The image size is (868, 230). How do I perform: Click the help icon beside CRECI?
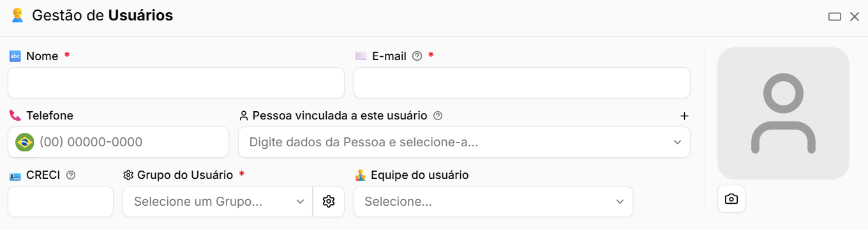(x=71, y=175)
